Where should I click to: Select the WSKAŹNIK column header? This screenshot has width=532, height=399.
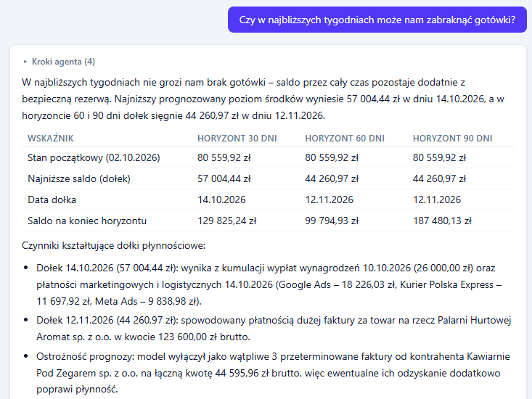(51, 139)
